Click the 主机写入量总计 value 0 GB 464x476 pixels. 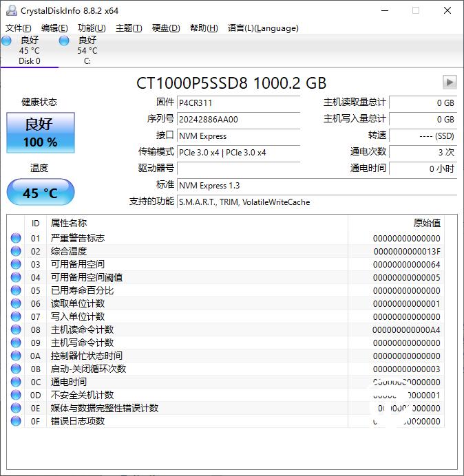coord(423,119)
